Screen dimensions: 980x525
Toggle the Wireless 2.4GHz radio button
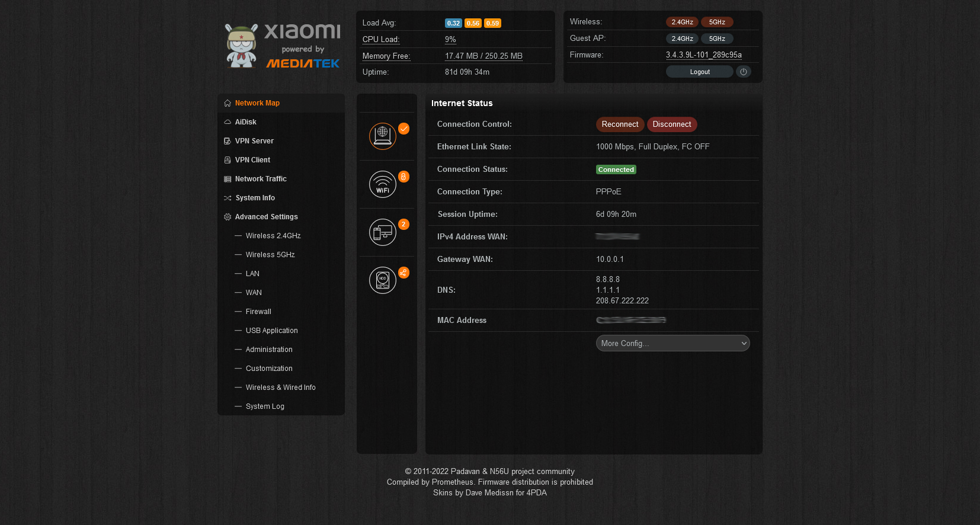pos(682,22)
